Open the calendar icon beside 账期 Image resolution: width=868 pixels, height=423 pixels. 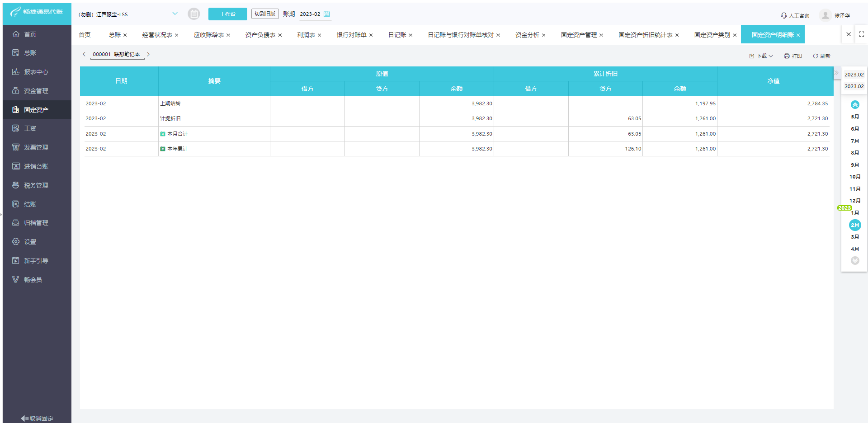pyautogui.click(x=327, y=14)
